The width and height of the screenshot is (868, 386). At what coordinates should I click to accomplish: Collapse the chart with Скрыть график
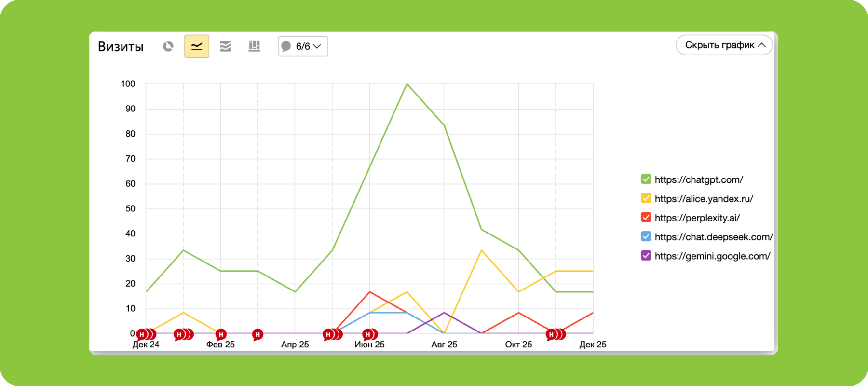(724, 45)
